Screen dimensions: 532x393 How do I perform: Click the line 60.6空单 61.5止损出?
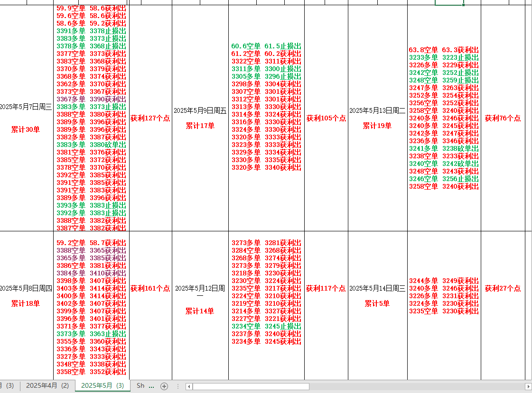[x=266, y=46]
